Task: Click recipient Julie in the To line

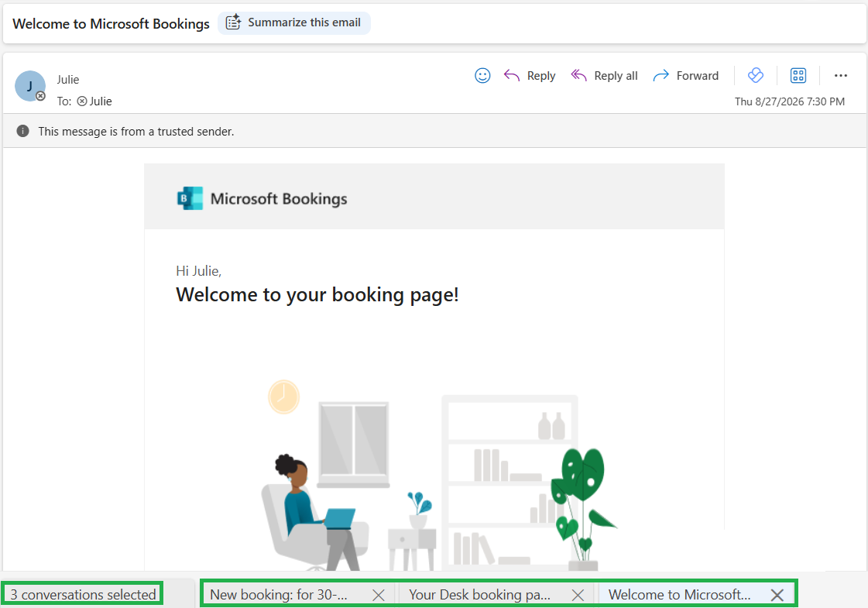Action: point(94,101)
